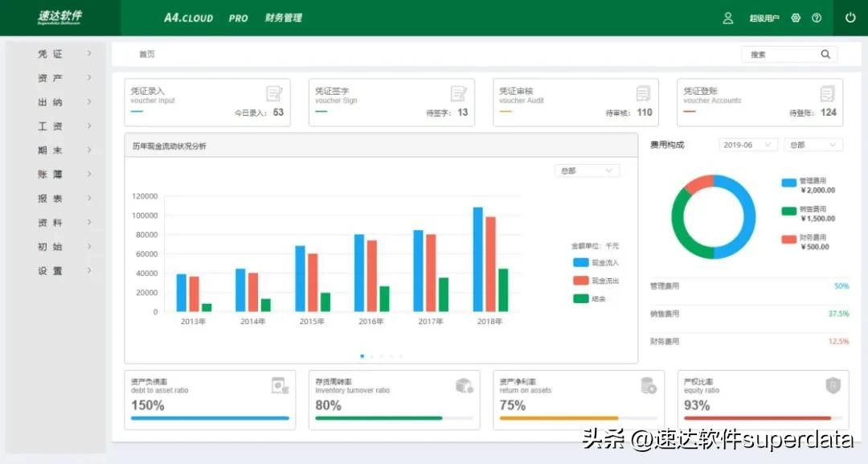Select the 首页 tab
Viewport: 868px width, 464px height.
pyautogui.click(x=147, y=55)
